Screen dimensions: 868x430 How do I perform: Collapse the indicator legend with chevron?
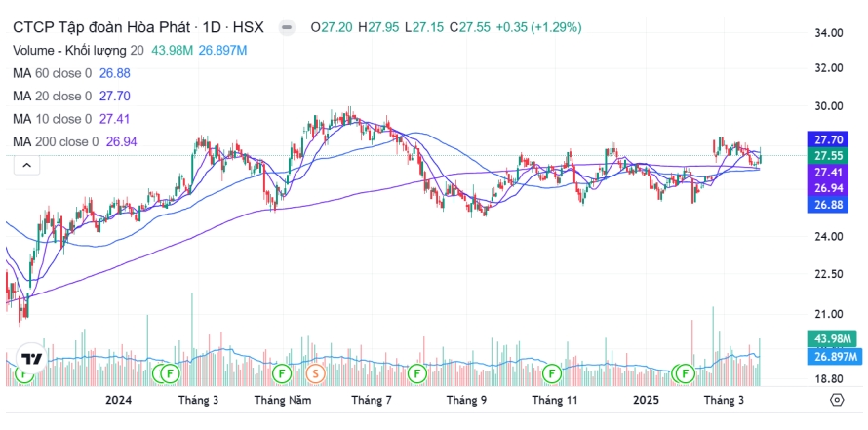26,165
